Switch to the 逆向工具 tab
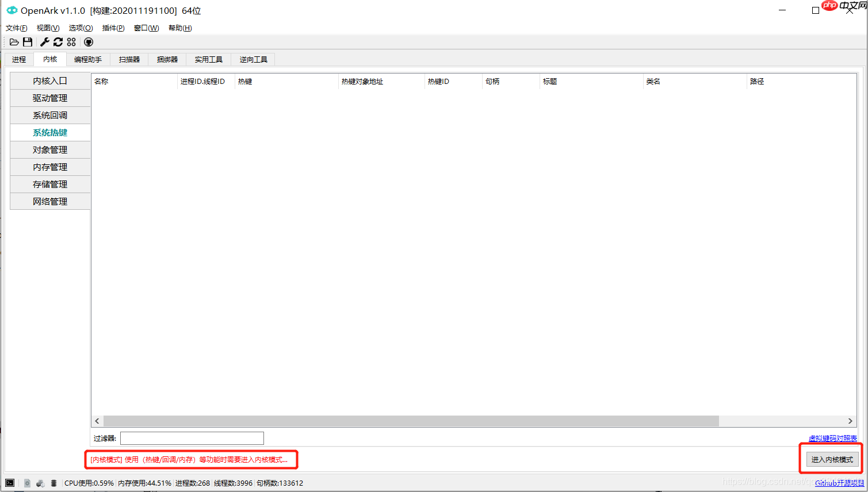This screenshot has height=492, width=868. tap(253, 59)
